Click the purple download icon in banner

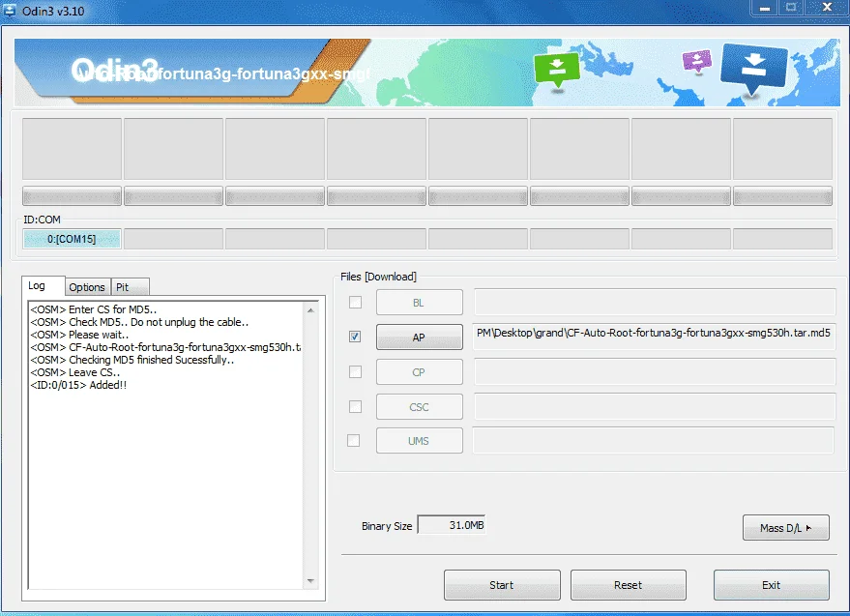(x=696, y=61)
